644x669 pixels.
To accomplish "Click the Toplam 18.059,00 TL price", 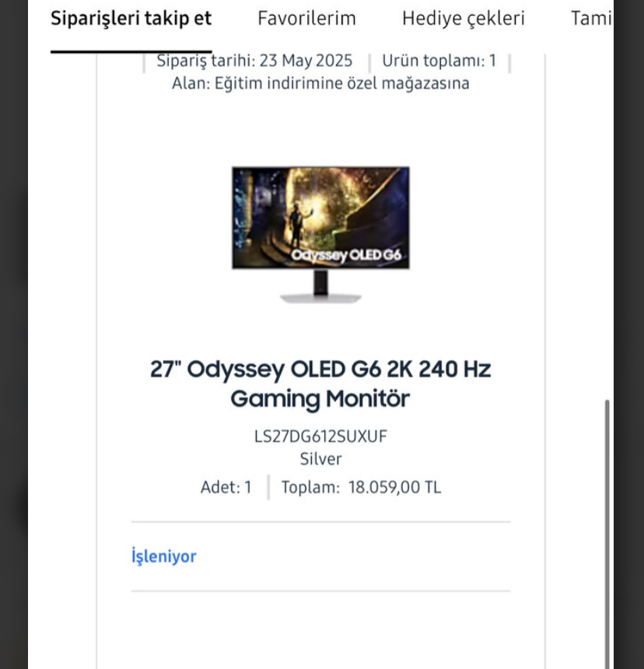I will pos(361,487).
